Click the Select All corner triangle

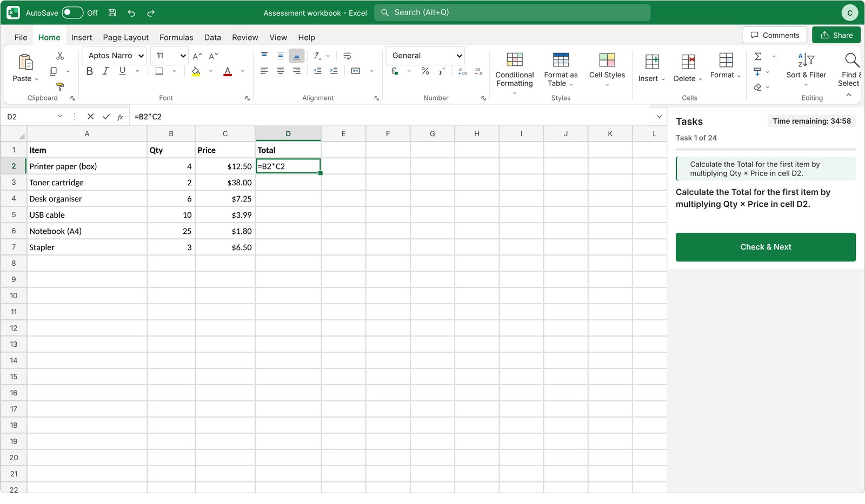[21, 136]
